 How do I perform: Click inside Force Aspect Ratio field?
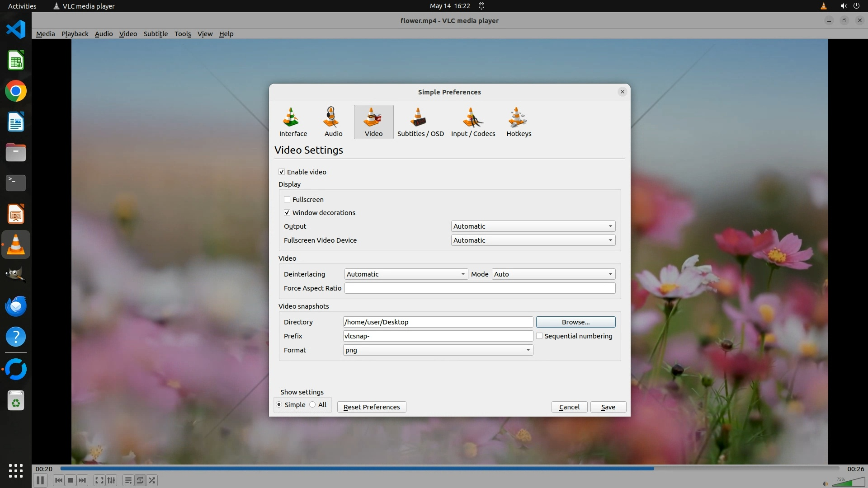(479, 288)
